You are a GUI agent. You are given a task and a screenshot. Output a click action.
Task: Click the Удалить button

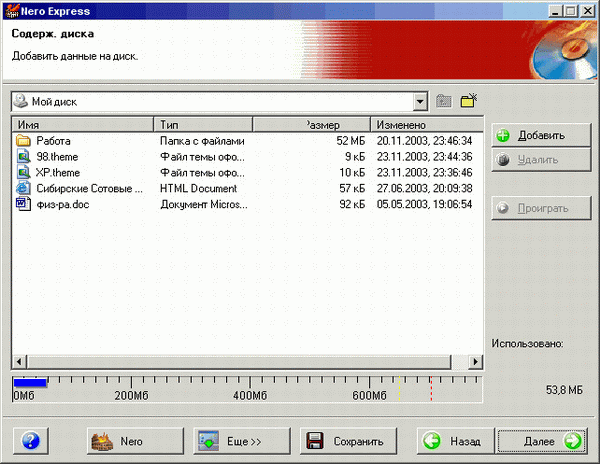[x=541, y=160]
